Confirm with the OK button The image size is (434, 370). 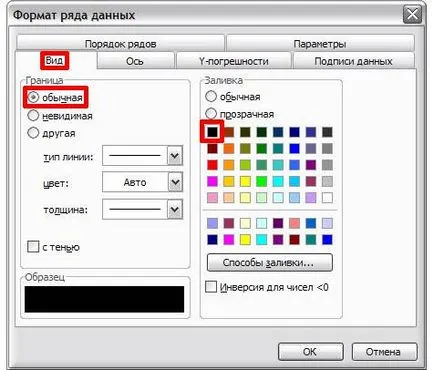pyautogui.click(x=310, y=352)
